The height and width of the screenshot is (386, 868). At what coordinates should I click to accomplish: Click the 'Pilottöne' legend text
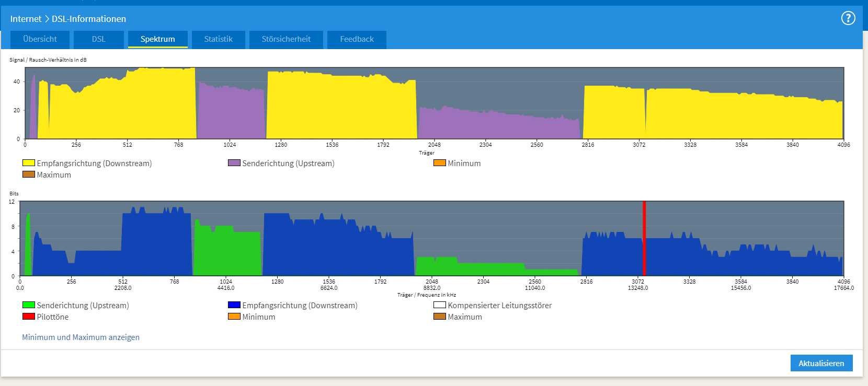point(53,317)
